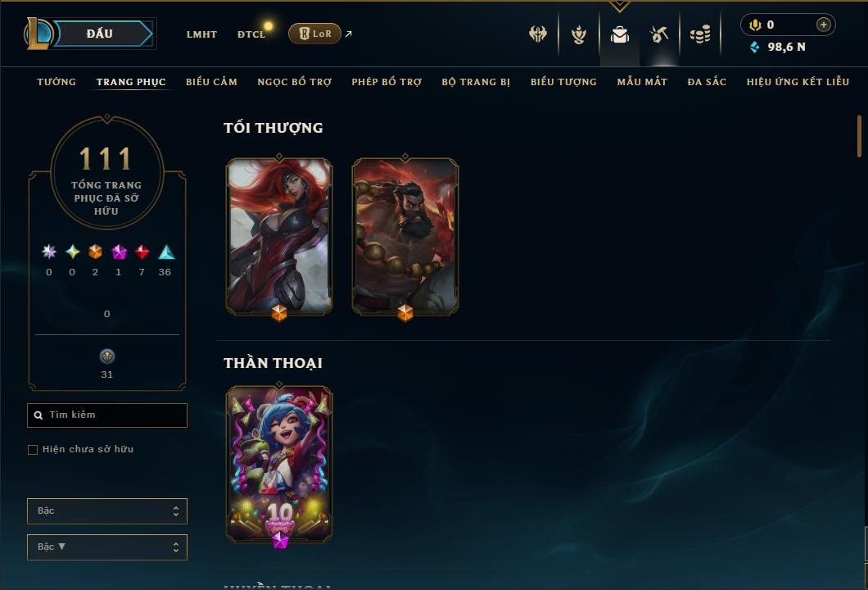The height and width of the screenshot is (590, 868).
Task: Enable the "Hiện chưa sở hữu" checkbox
Action: (33, 449)
